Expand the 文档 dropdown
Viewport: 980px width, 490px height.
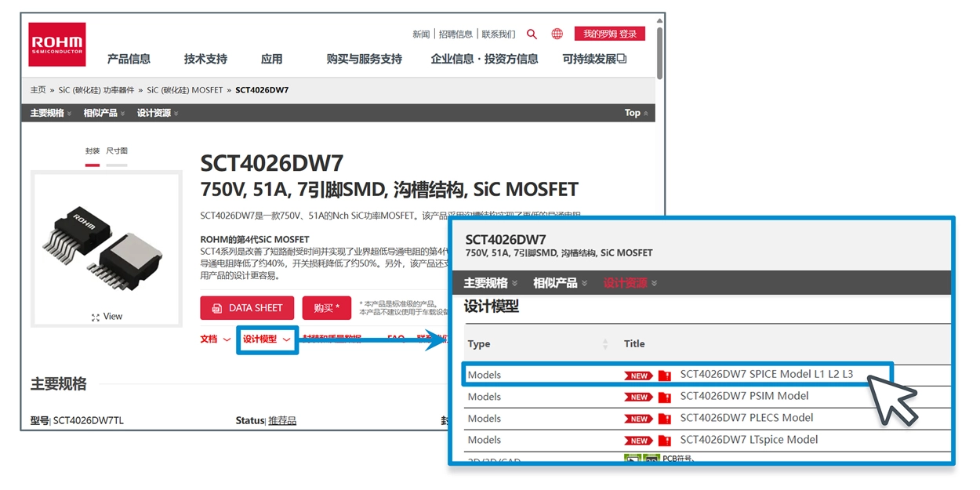coord(215,339)
